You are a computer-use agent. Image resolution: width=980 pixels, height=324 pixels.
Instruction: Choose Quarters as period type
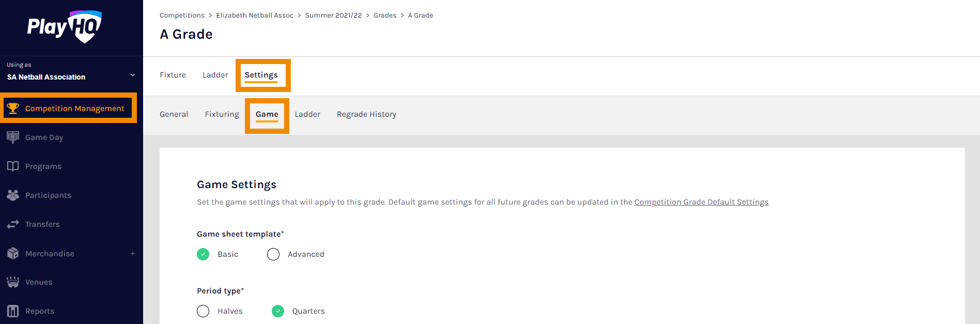pyautogui.click(x=278, y=311)
